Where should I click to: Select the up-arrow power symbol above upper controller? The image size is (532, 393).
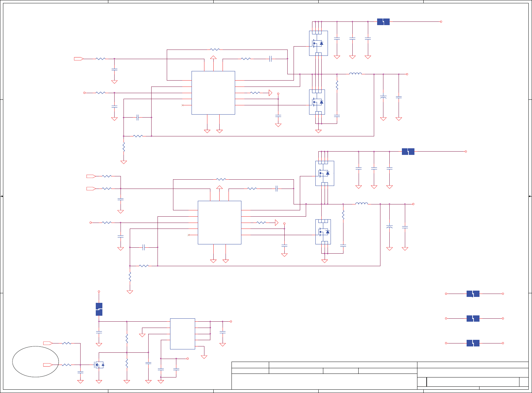213,58
